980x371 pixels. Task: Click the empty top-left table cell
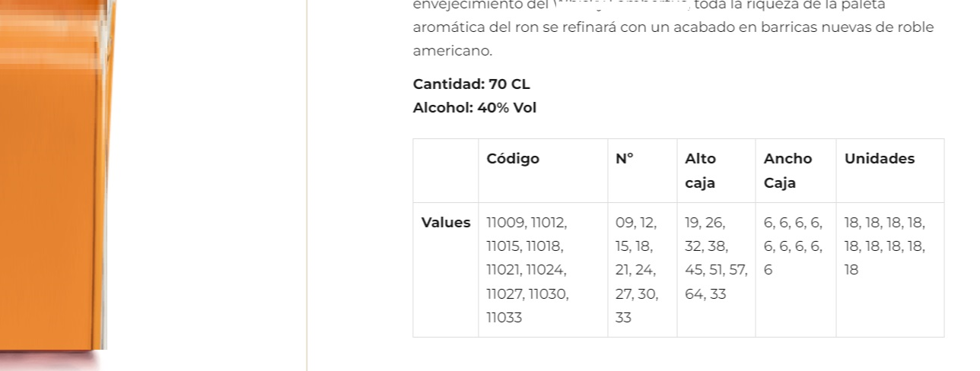[x=446, y=171]
